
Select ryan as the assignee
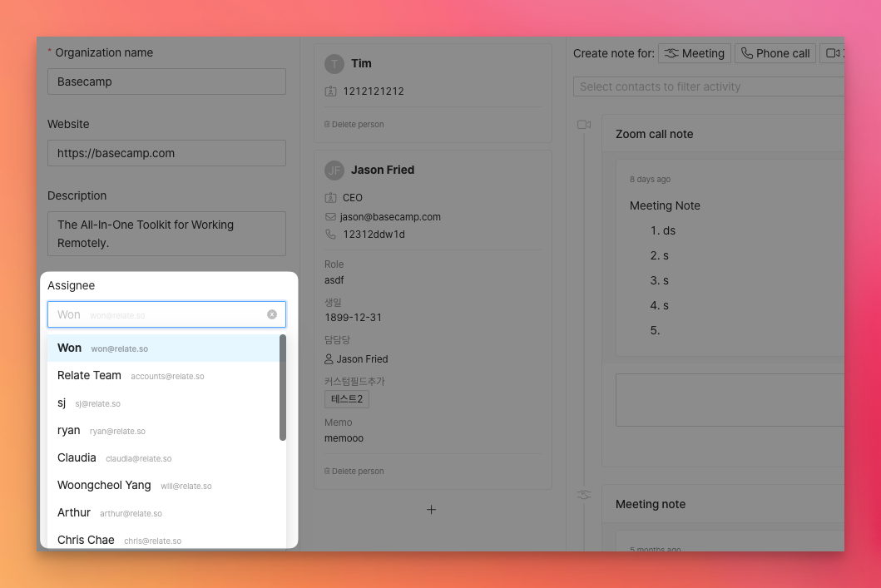[x=163, y=431]
